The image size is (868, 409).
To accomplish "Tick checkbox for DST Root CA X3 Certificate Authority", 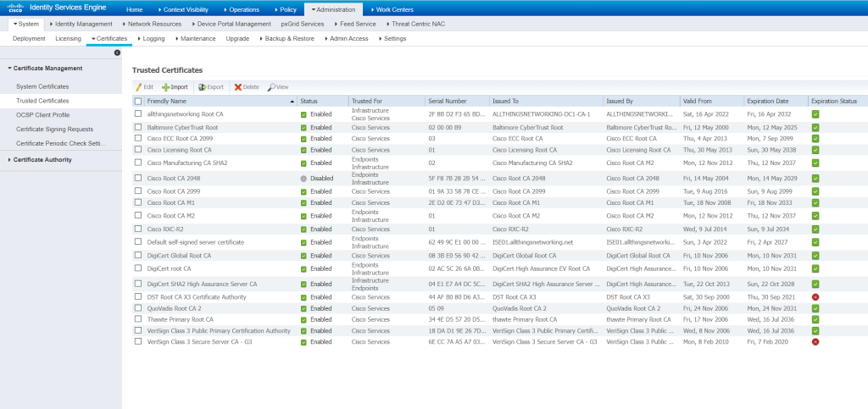I will [138, 297].
